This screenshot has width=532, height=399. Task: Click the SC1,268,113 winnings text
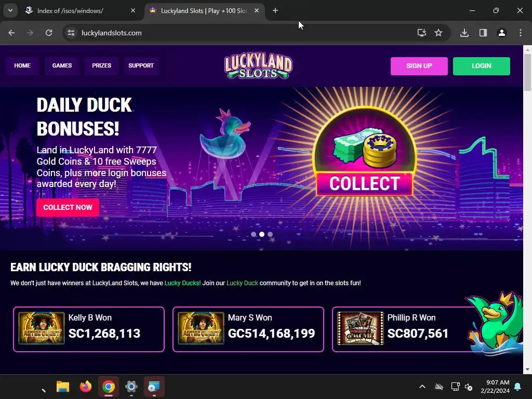104,334
